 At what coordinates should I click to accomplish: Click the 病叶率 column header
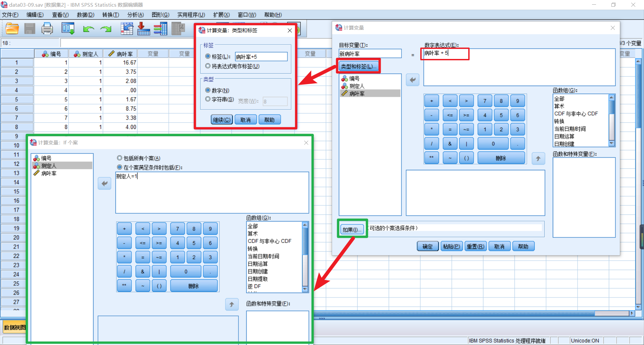[x=120, y=54]
